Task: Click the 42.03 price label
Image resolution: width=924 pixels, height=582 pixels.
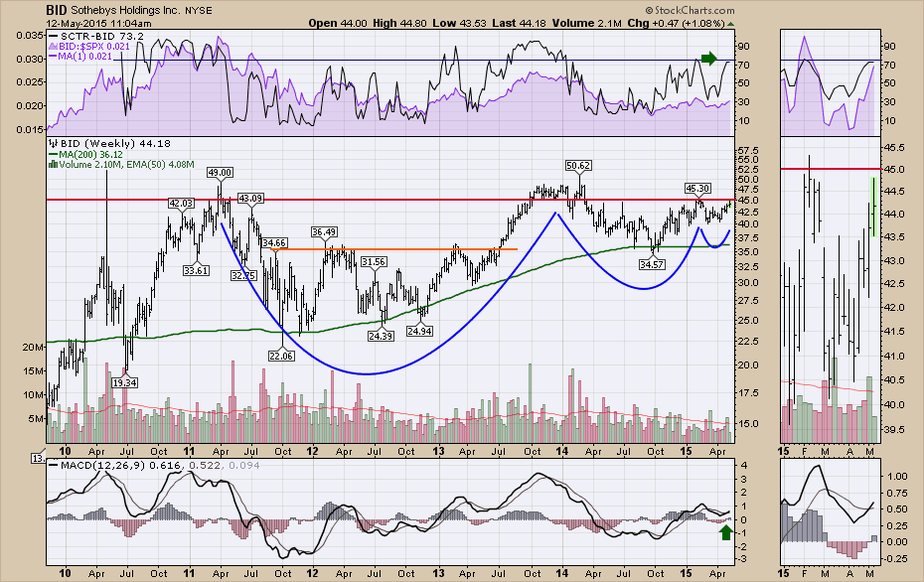Action: point(181,204)
